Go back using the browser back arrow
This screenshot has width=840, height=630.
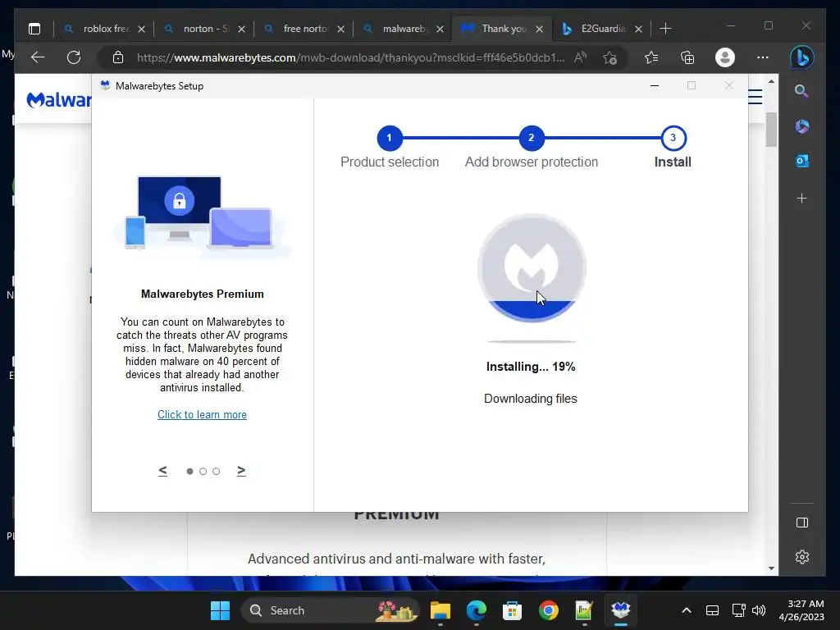(x=38, y=57)
